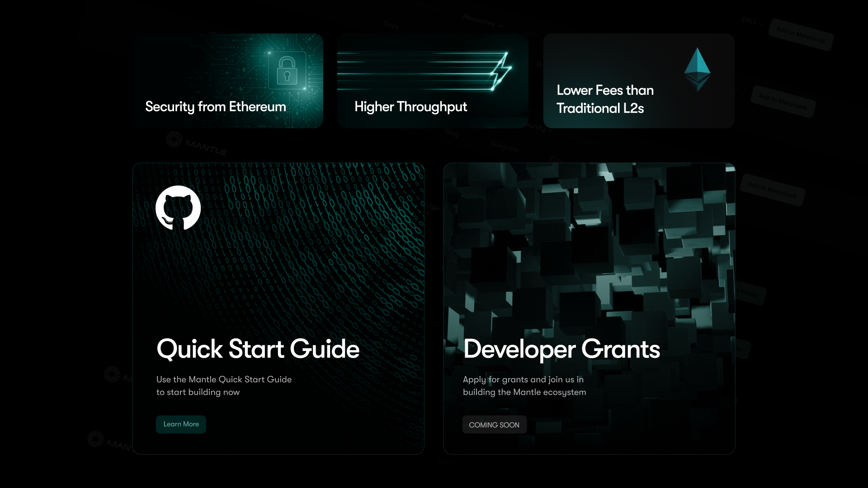Open the faded Docs menu item

point(391,25)
